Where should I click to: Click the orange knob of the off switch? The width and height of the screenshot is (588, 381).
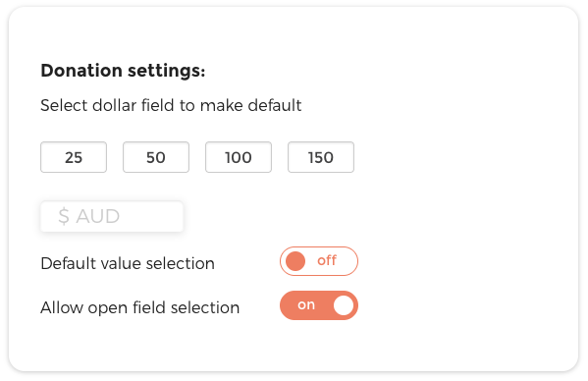tap(295, 261)
